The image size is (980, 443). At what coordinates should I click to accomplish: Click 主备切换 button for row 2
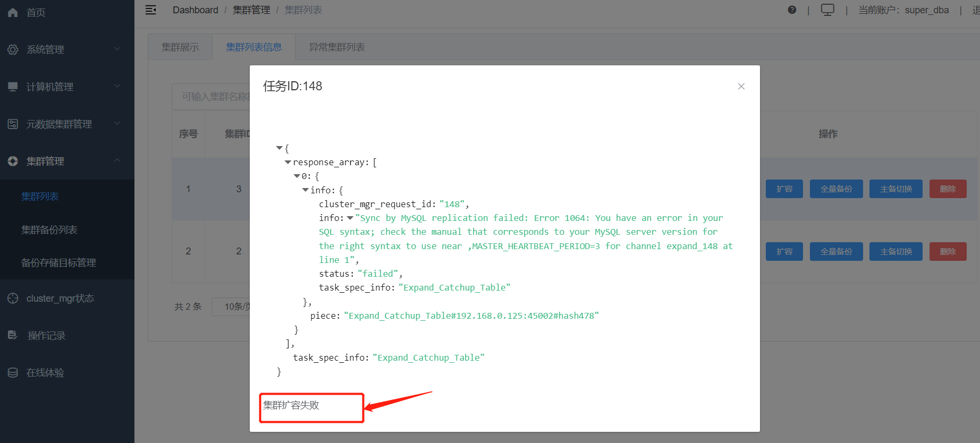[x=896, y=252]
